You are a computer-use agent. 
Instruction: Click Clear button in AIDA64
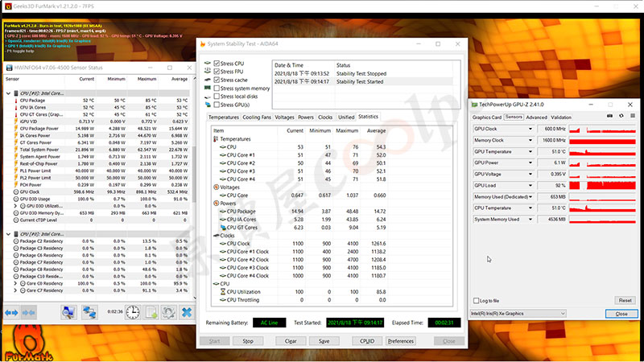point(291,341)
